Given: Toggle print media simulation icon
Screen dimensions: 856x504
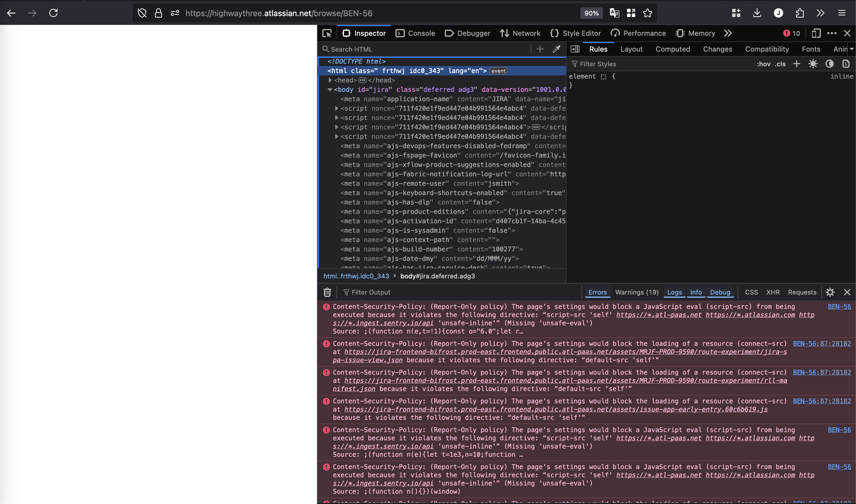Looking at the screenshot, I should [x=846, y=64].
